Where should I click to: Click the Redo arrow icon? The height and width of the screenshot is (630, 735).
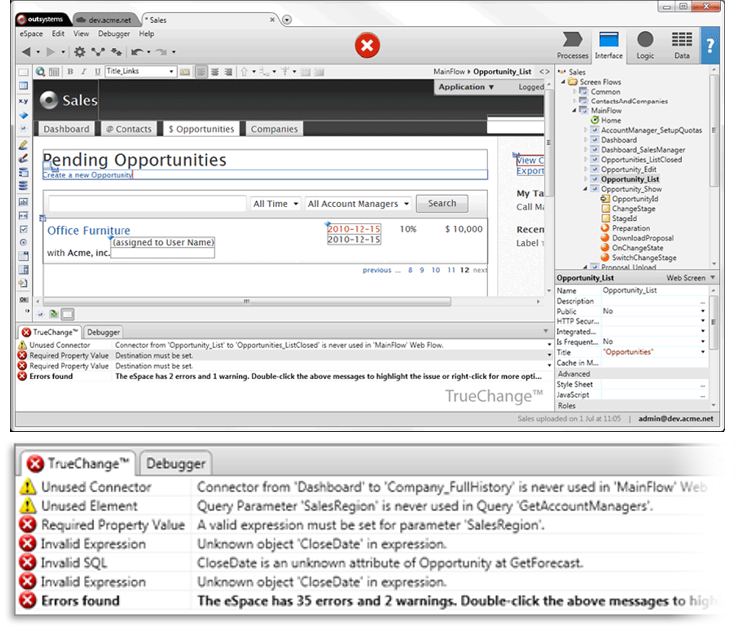(161, 52)
